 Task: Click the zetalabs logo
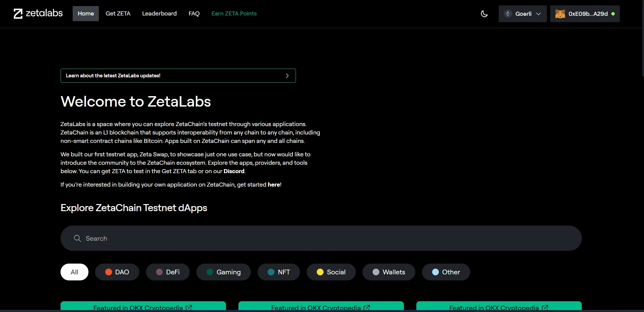pos(38,13)
